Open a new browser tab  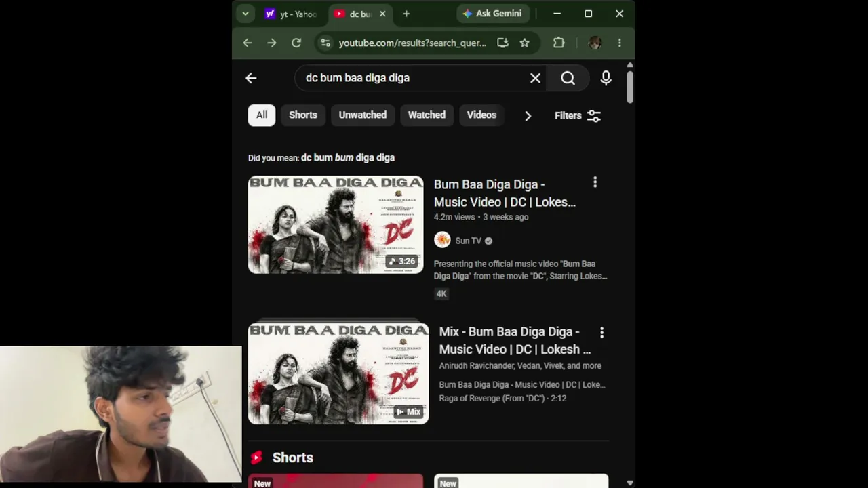pos(406,14)
